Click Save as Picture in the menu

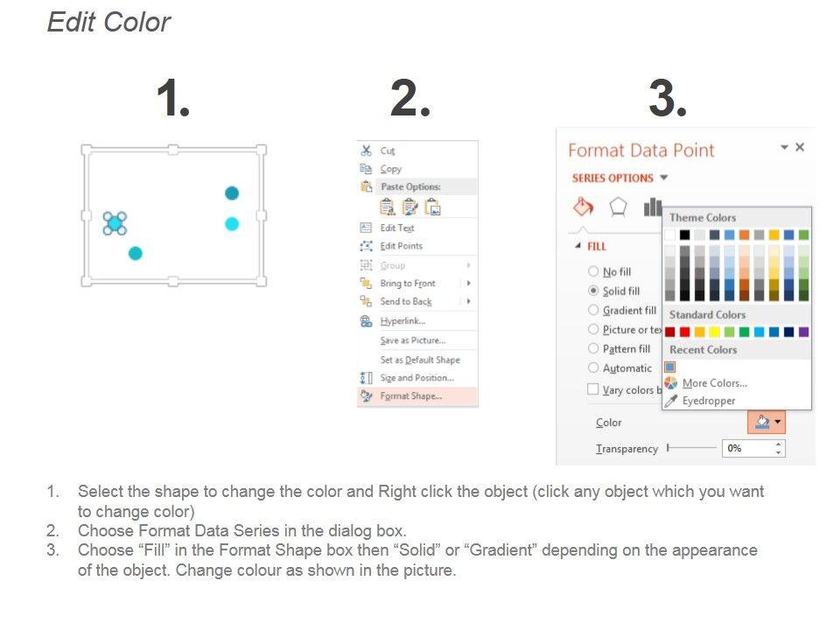tap(412, 340)
